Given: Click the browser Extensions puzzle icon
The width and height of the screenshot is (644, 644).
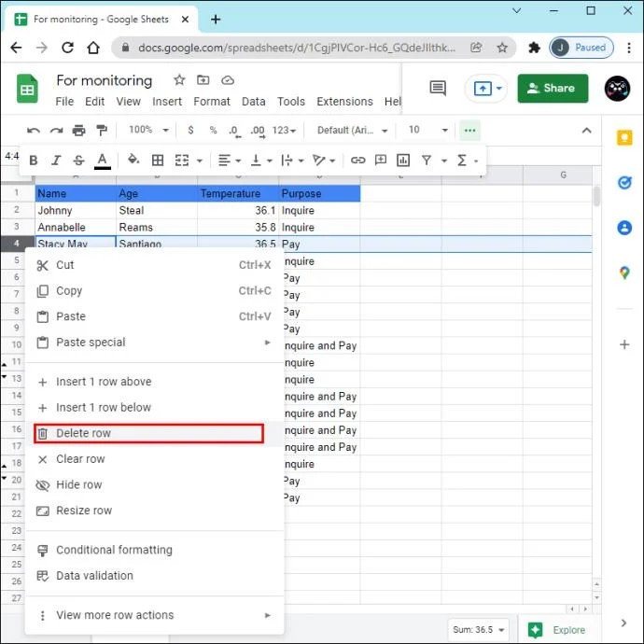Looking at the screenshot, I should point(534,48).
